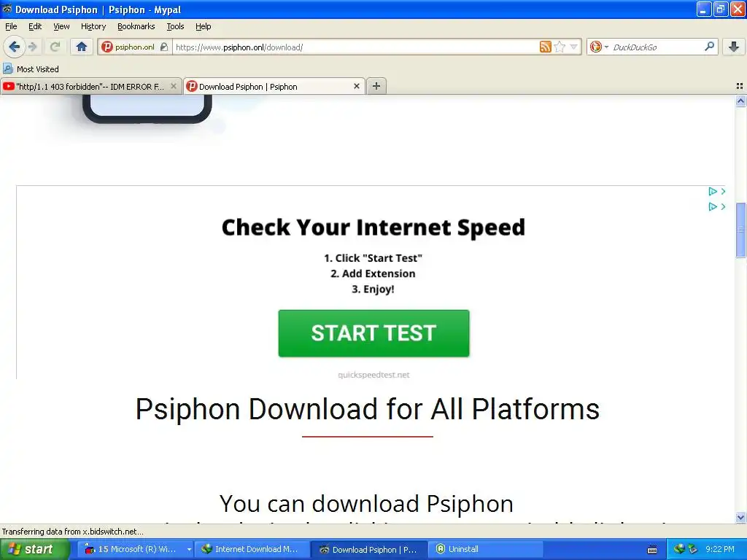Close the Download Psiphon tab
This screenshot has height=560, width=747.
click(356, 86)
